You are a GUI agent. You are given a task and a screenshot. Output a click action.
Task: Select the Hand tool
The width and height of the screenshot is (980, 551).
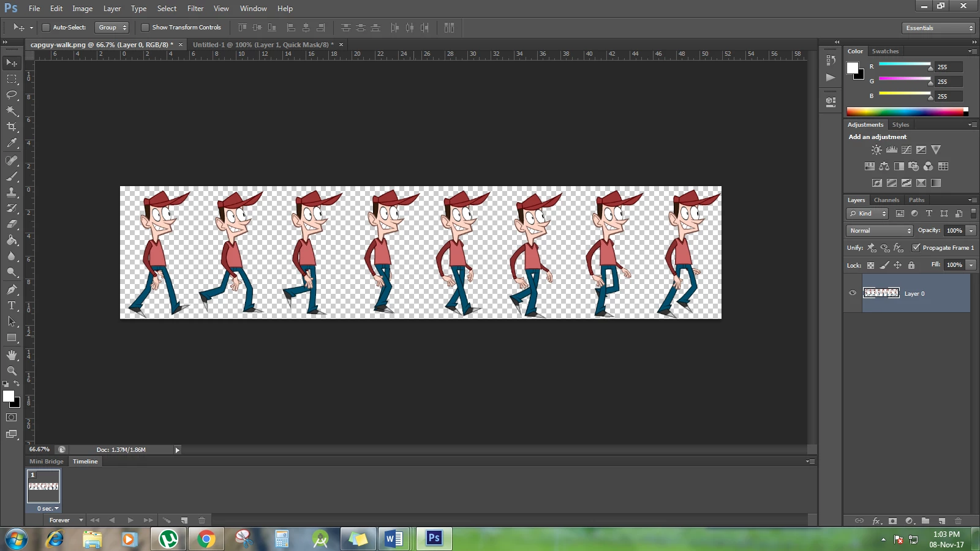point(12,355)
